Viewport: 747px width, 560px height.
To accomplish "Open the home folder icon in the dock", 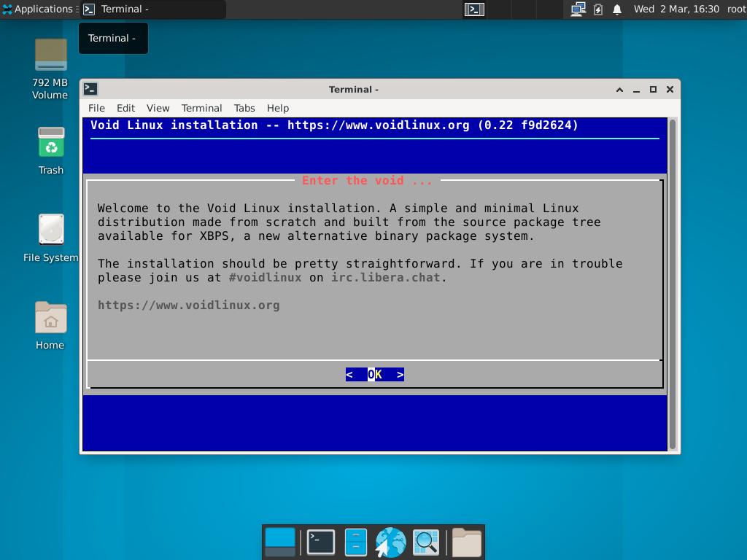I will tap(466, 542).
